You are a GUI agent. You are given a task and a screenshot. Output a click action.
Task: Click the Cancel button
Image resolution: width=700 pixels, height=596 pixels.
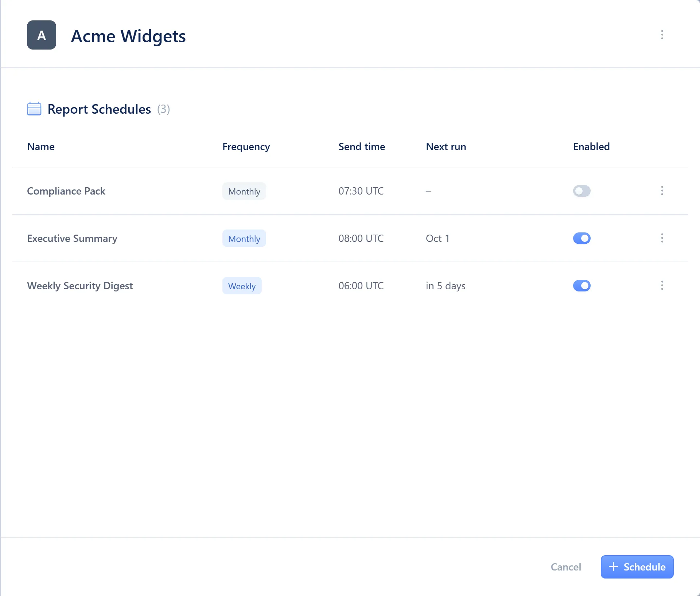[566, 567]
